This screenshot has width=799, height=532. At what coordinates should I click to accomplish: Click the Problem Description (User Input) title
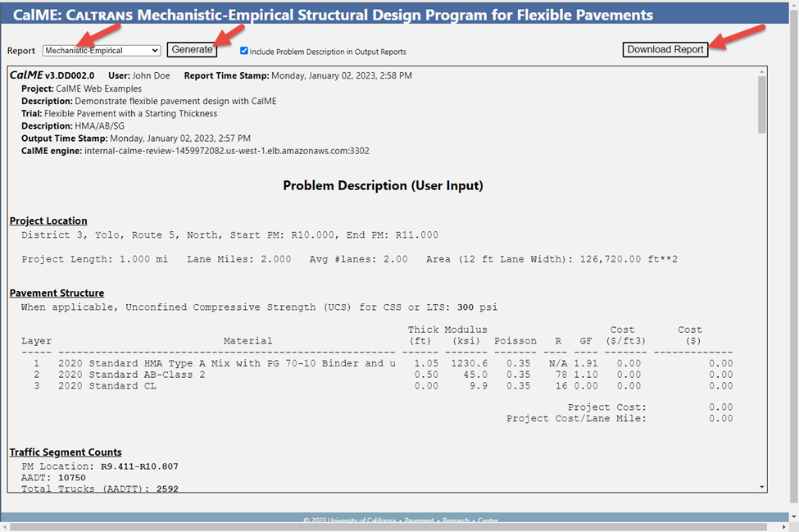coord(383,185)
